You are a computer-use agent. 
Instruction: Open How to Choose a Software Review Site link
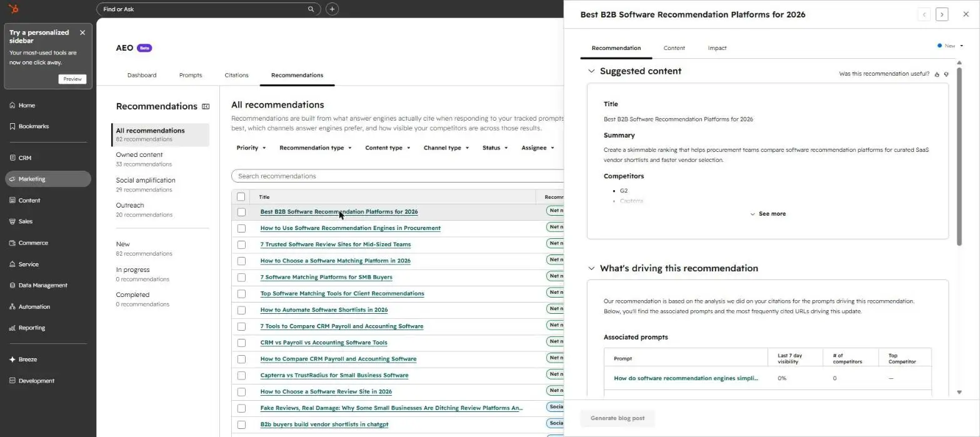[326, 391]
